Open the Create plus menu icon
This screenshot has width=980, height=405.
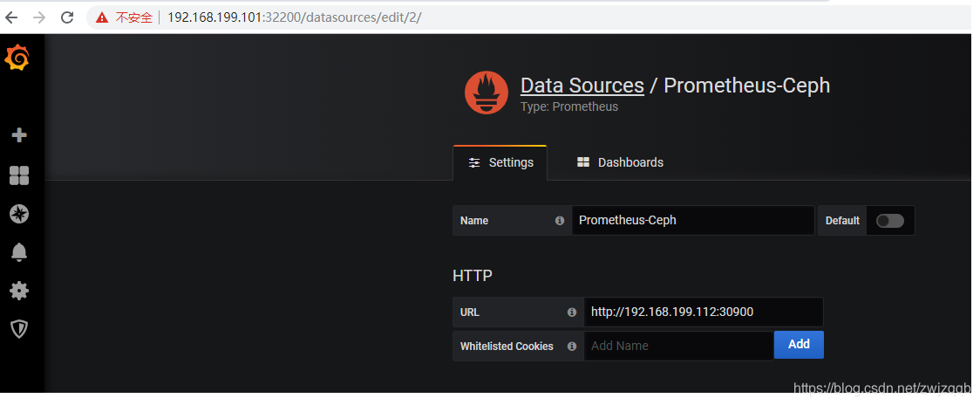[x=18, y=135]
